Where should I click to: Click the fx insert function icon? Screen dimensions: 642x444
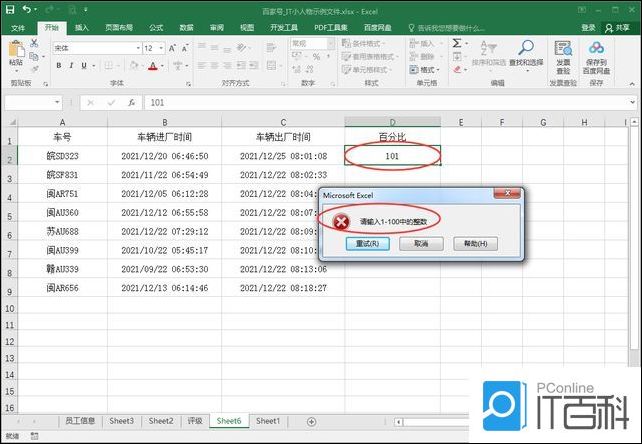(129, 102)
